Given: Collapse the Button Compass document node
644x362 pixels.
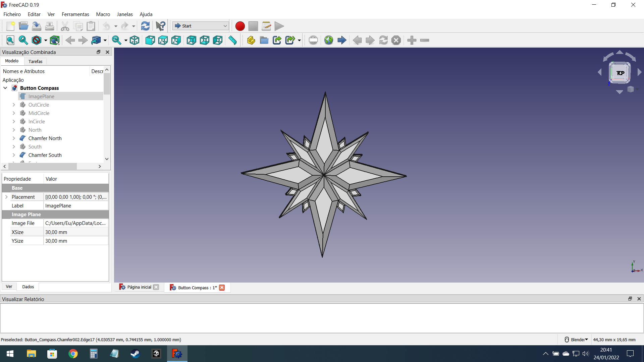Looking at the screenshot, I should pos(5,88).
